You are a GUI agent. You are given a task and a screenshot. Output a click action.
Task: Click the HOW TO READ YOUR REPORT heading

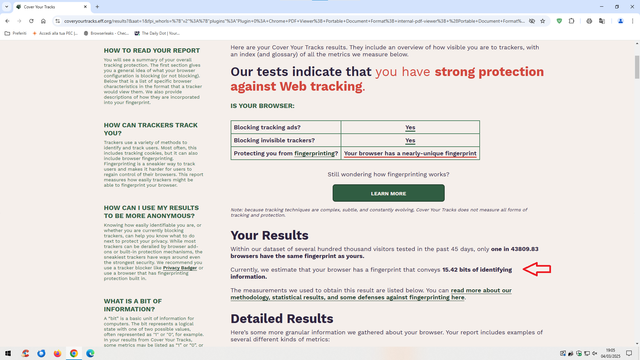pos(152,51)
